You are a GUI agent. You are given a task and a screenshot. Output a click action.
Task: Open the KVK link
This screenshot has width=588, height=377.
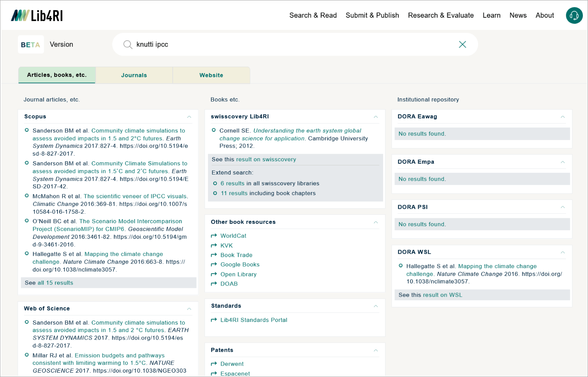coord(227,245)
